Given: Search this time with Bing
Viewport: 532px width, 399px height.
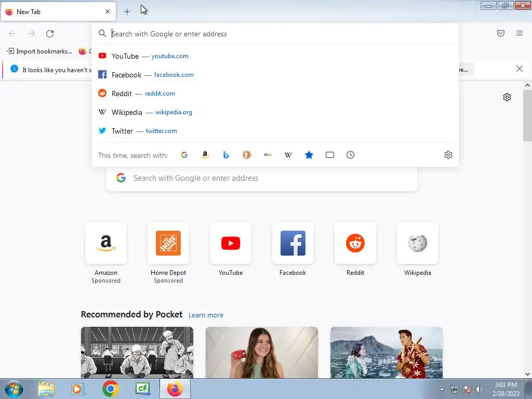Looking at the screenshot, I should [226, 155].
